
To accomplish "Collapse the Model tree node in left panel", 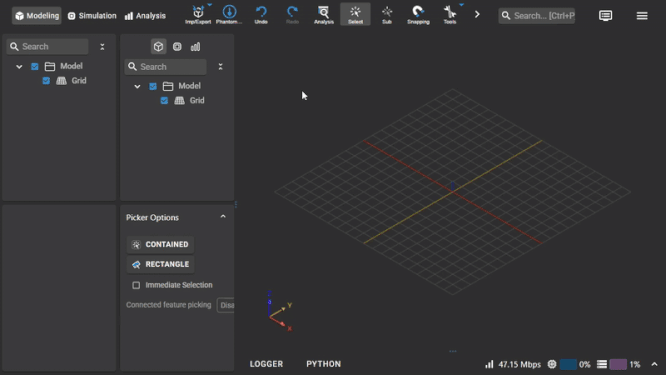I will click(x=19, y=67).
